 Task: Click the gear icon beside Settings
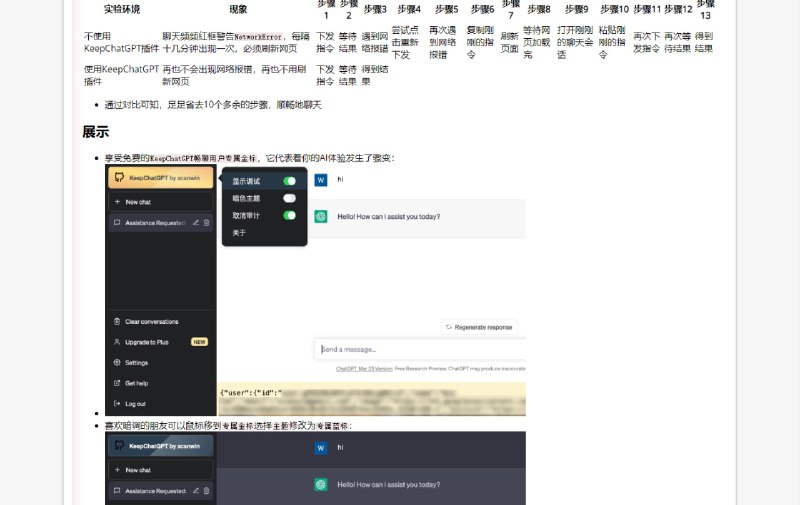(x=117, y=363)
